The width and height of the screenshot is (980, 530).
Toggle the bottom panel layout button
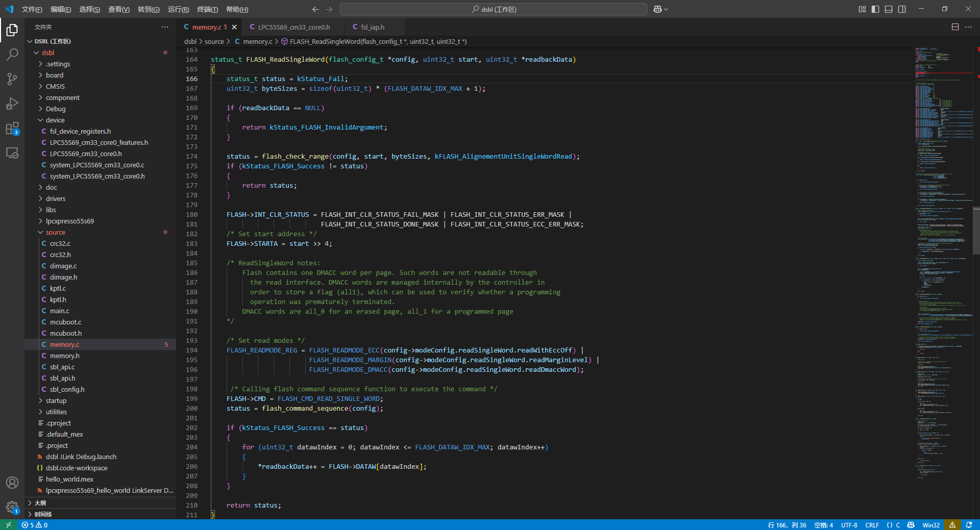(889, 9)
